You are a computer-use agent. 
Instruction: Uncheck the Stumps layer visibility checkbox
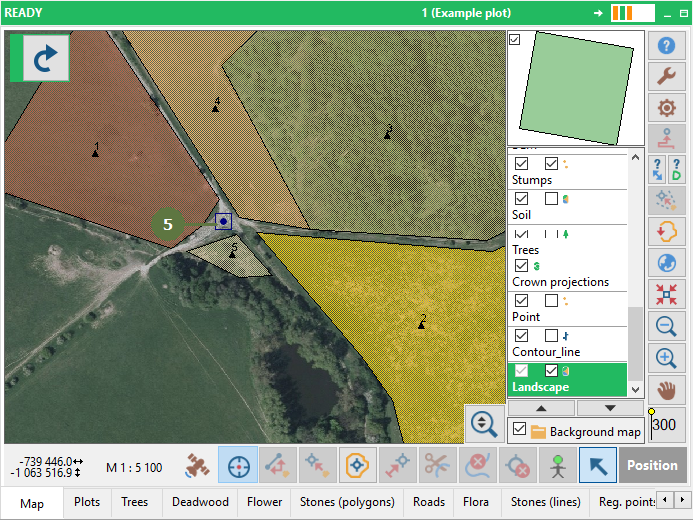[522, 163]
